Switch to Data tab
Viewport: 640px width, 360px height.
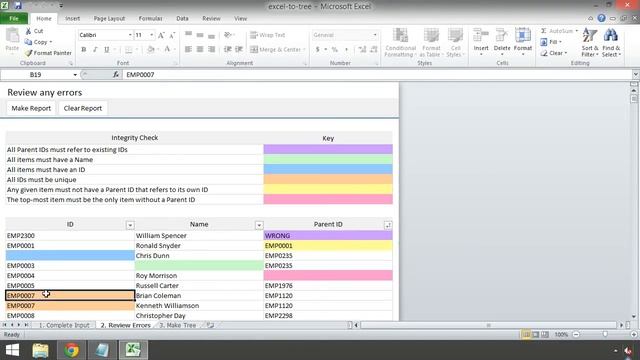click(182, 18)
